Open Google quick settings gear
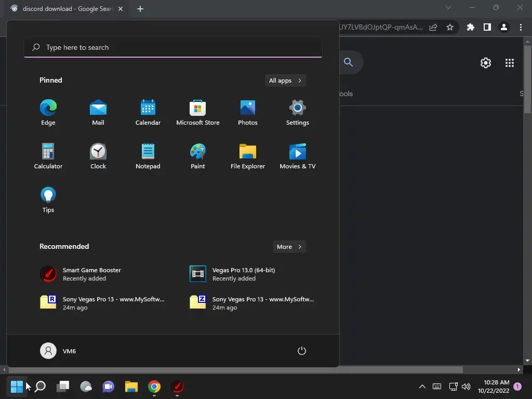 click(x=486, y=63)
